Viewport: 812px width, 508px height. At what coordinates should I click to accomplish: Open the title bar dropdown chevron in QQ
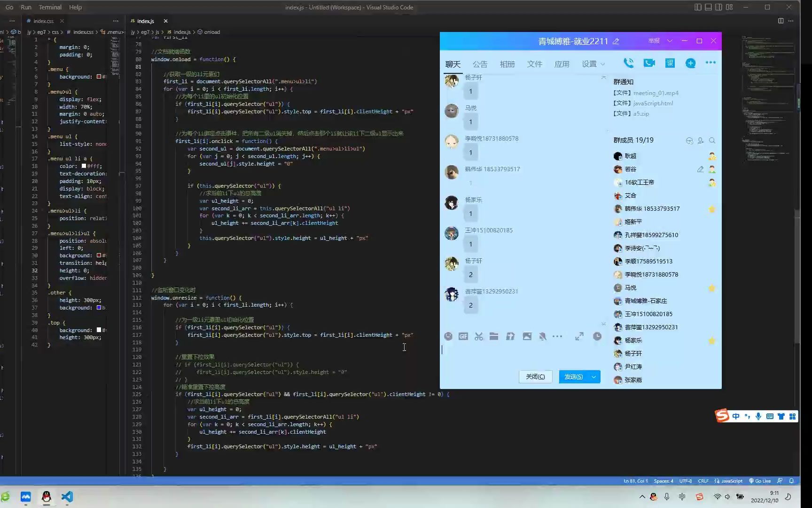coord(670,41)
